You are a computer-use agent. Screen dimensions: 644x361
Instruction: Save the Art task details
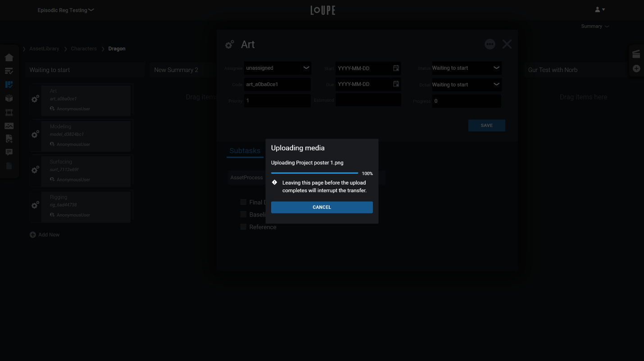[486, 125]
